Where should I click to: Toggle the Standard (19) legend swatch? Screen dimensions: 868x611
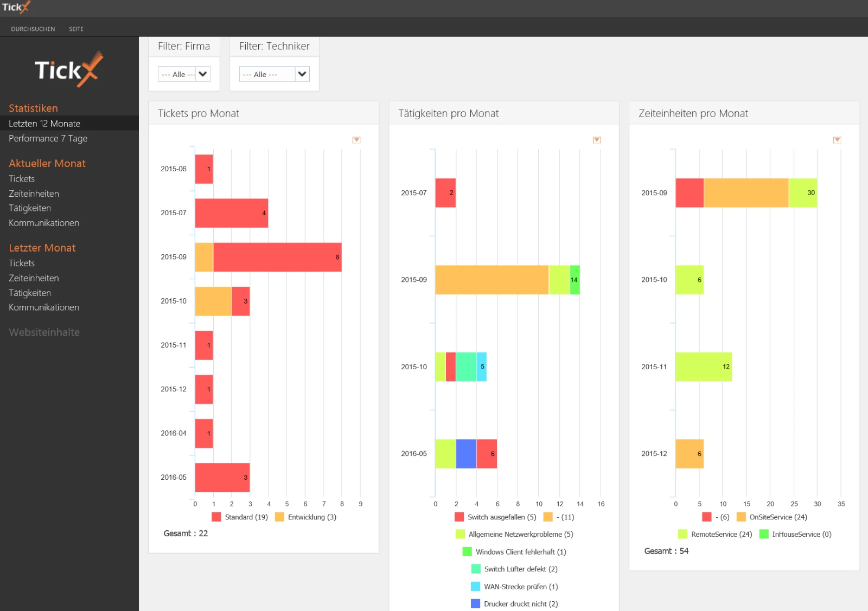pos(216,517)
